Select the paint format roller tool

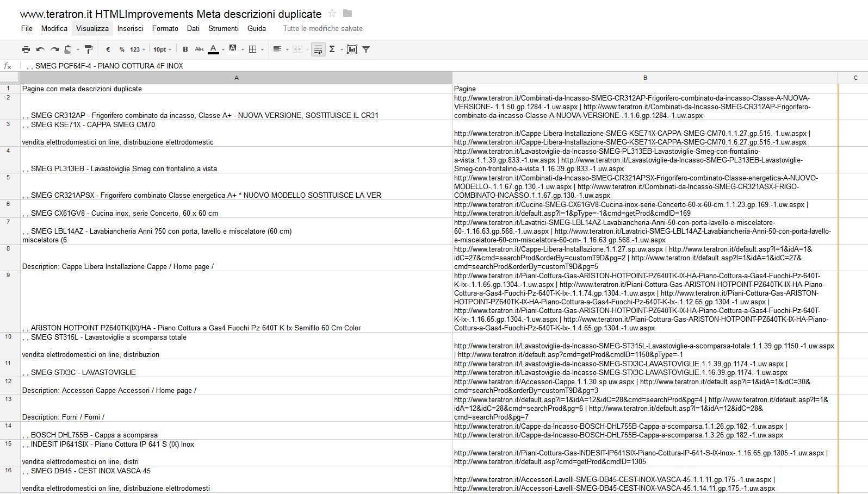[x=89, y=49]
